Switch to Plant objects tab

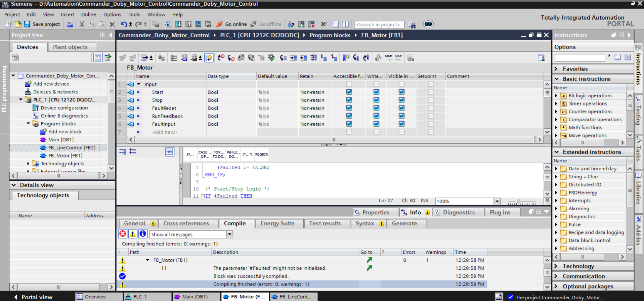(72, 47)
